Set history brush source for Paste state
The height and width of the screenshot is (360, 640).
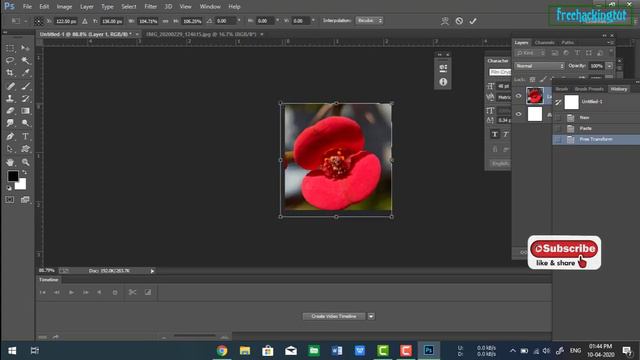[x=558, y=129]
